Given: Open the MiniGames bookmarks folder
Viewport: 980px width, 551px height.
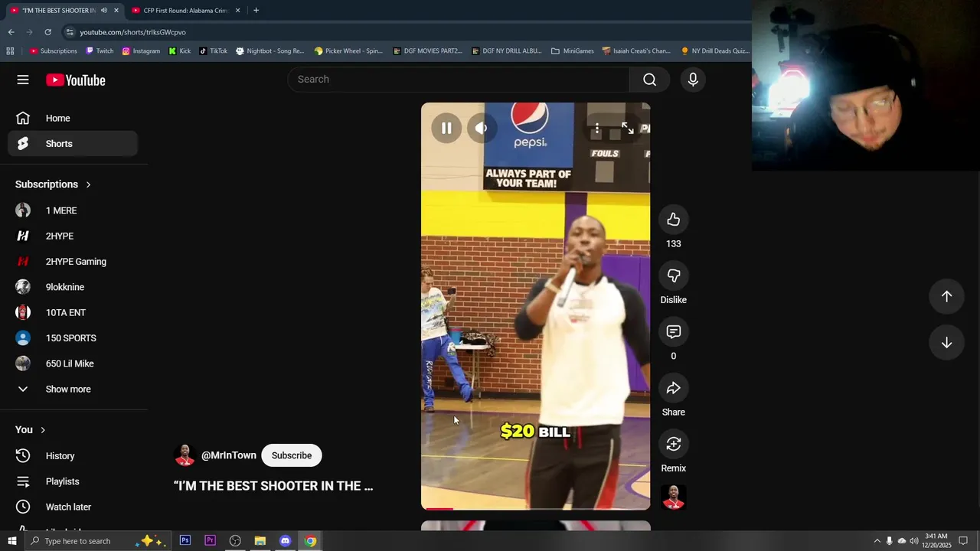Looking at the screenshot, I should (x=573, y=51).
